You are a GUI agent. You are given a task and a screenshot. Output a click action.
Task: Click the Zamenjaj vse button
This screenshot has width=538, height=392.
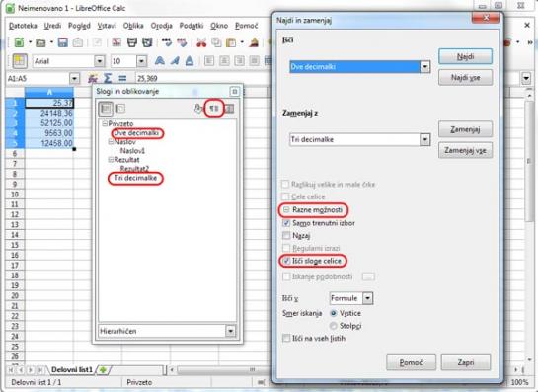(x=465, y=150)
